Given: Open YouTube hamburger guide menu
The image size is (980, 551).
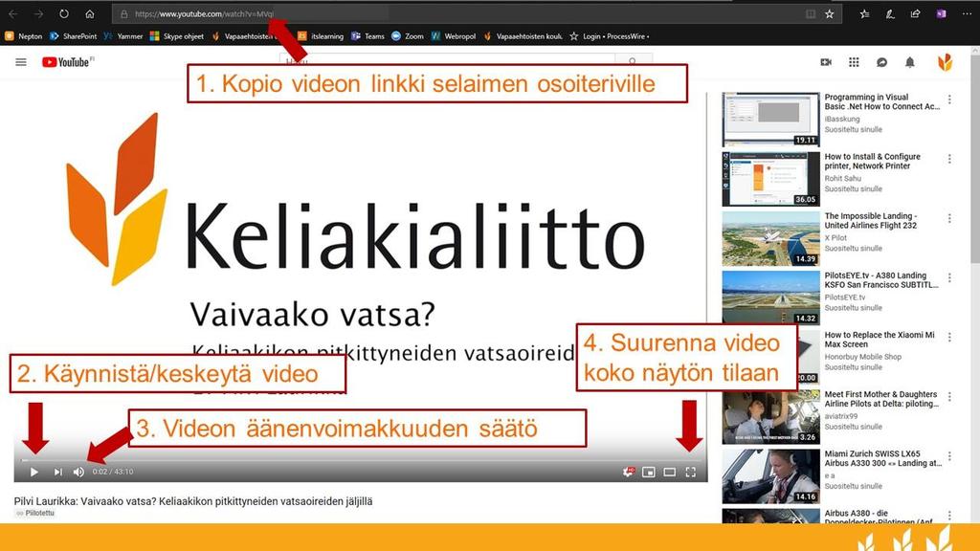Looking at the screenshot, I should click(21, 62).
